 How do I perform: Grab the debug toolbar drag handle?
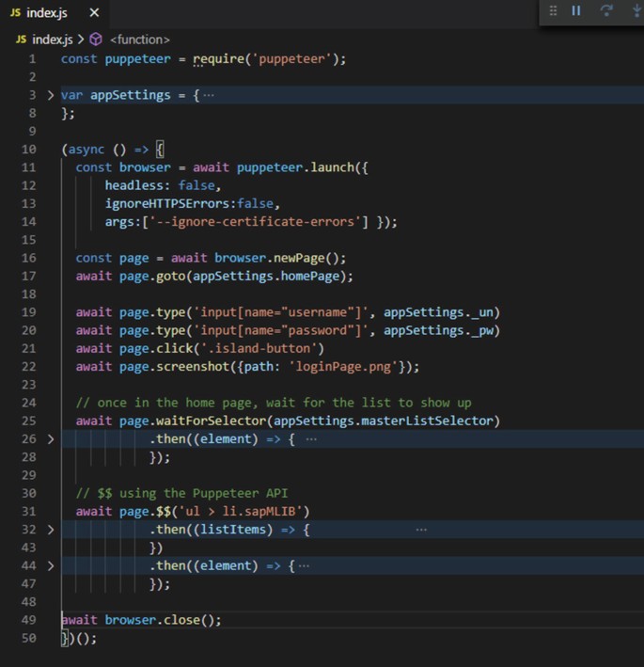553,11
